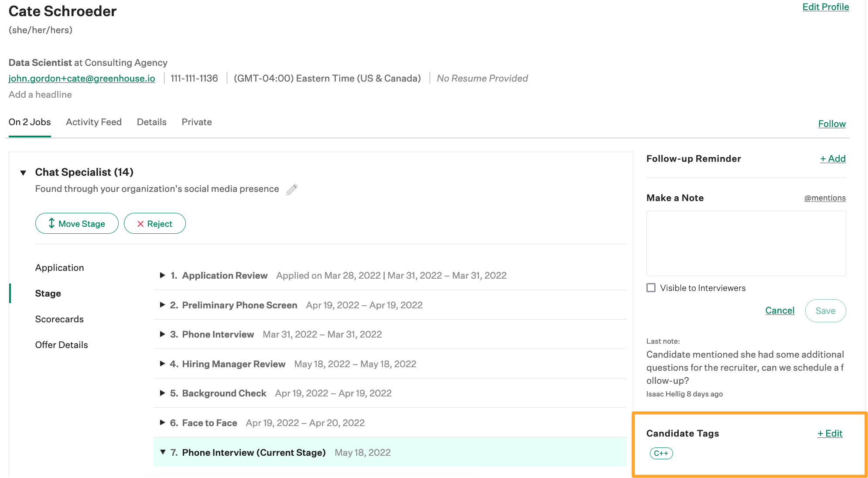Click the Save button for the note

pos(825,310)
